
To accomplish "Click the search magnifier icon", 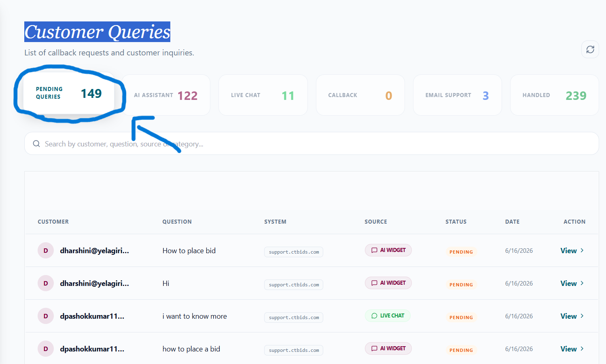I will click(x=36, y=144).
